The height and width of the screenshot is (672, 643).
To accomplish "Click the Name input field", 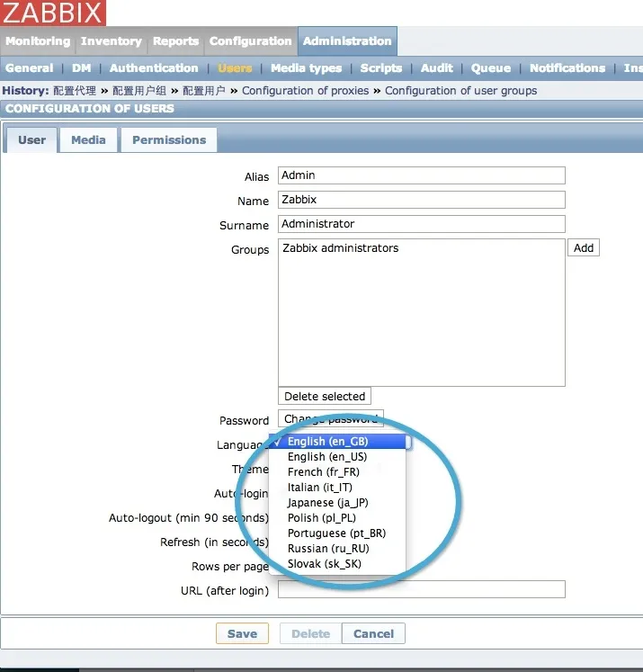I will click(422, 200).
